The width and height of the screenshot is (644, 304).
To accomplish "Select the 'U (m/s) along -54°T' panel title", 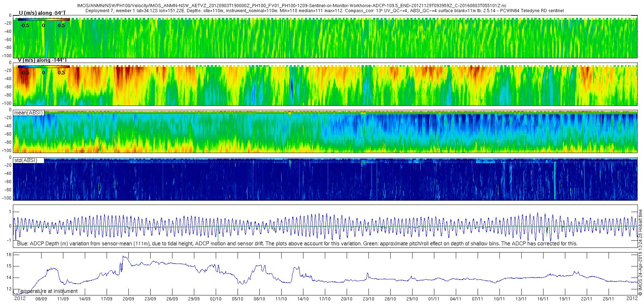I will [42, 13].
